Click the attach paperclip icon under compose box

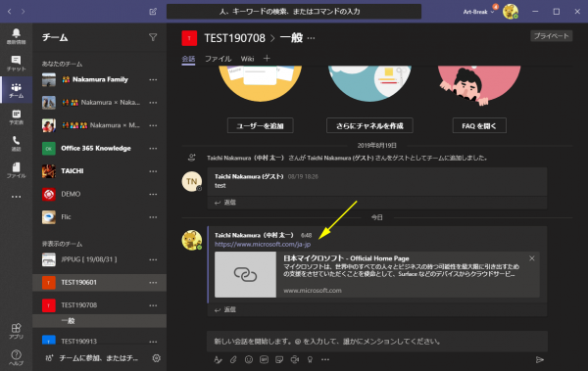coord(233,360)
